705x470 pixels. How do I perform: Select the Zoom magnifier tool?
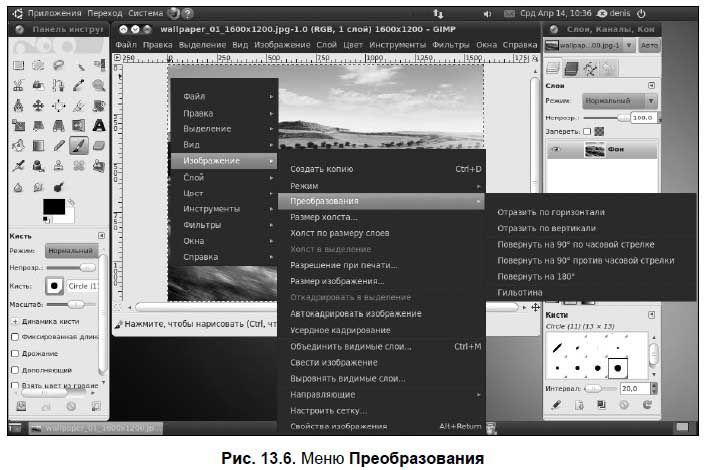[x=99, y=85]
